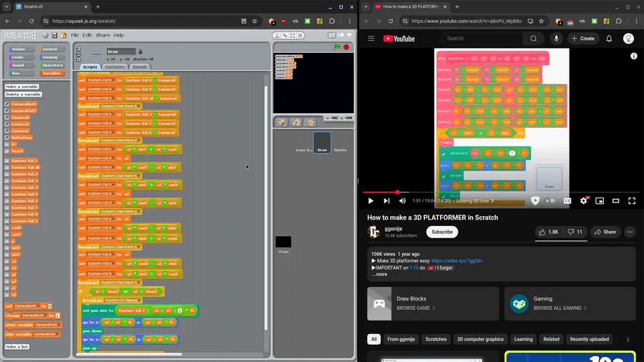Enter presentation mode in Scratch
Image resolution: width=644 pixels, height=362 pixels.
click(x=349, y=36)
